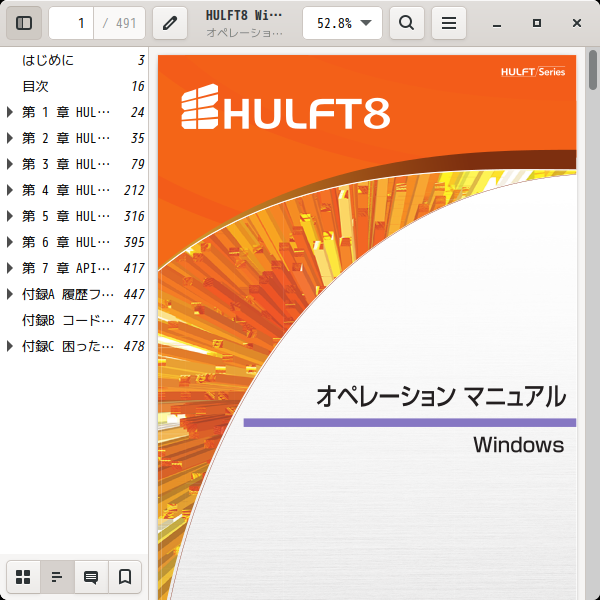Expand the 第 3 章 outline entry
This screenshot has width=600, height=600.
(10, 164)
